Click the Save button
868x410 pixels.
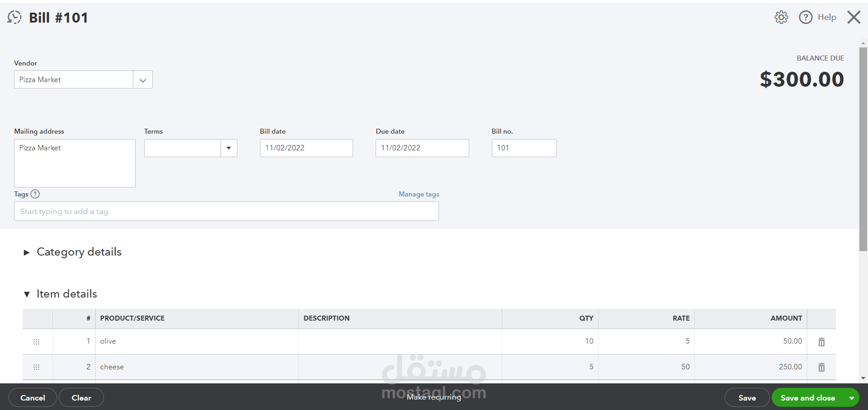pos(747,398)
